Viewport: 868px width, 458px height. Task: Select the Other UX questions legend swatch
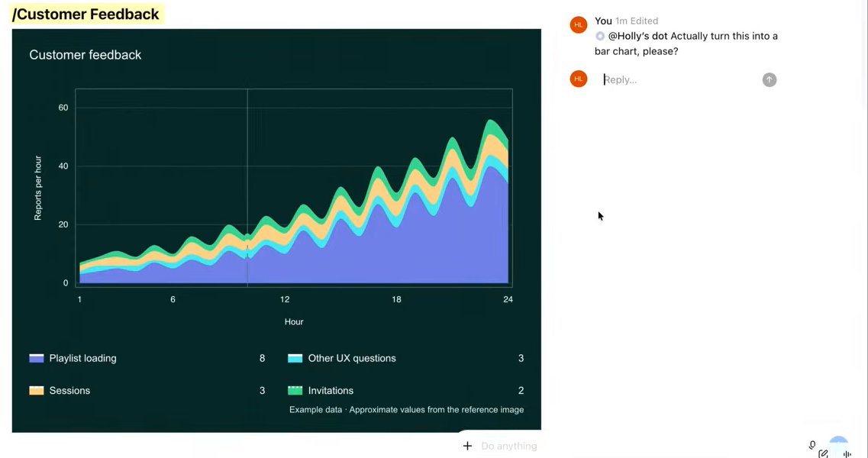point(295,358)
